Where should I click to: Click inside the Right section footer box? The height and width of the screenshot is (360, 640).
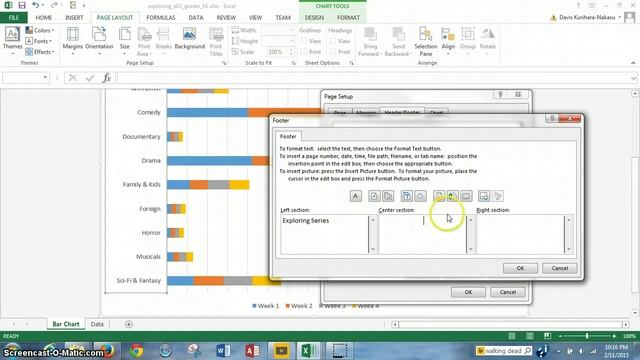click(520, 234)
